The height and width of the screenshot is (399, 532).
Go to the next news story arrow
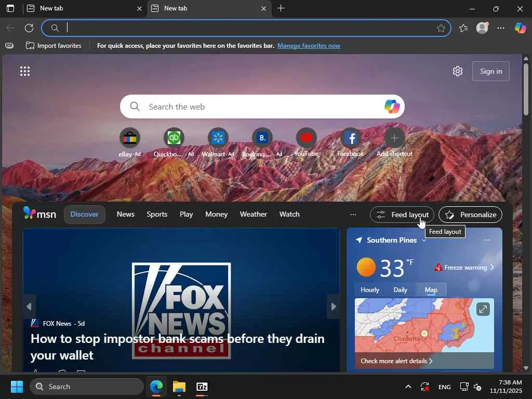point(334,307)
